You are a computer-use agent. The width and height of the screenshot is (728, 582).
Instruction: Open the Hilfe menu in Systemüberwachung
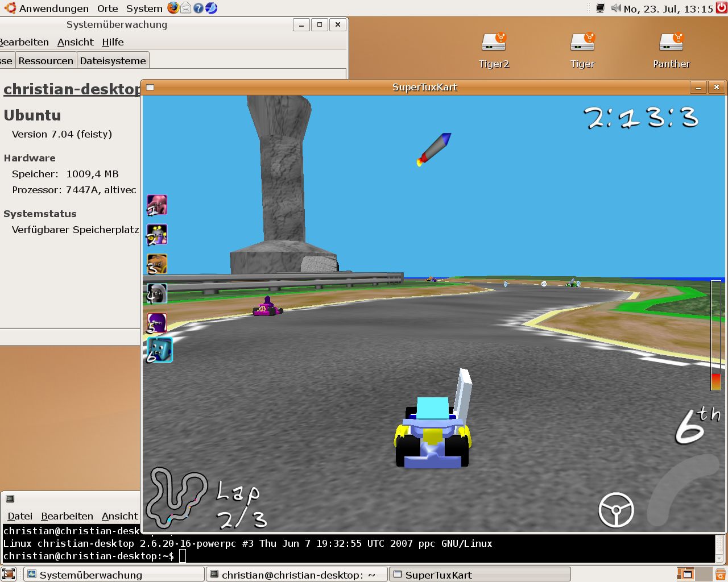click(113, 42)
